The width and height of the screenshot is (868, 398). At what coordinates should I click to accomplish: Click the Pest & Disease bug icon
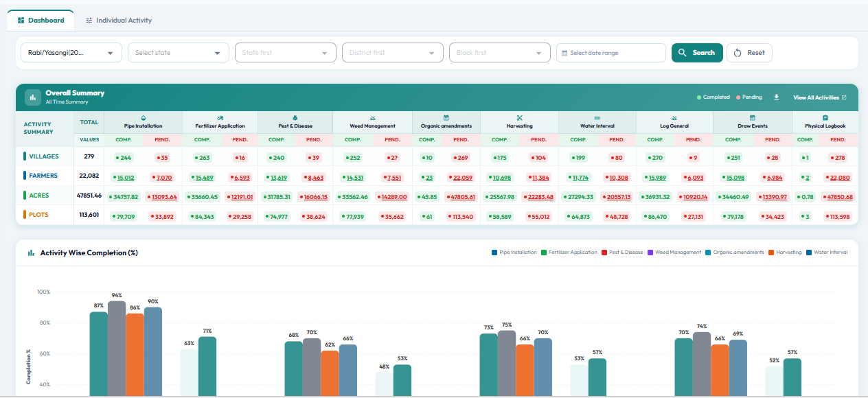point(295,118)
